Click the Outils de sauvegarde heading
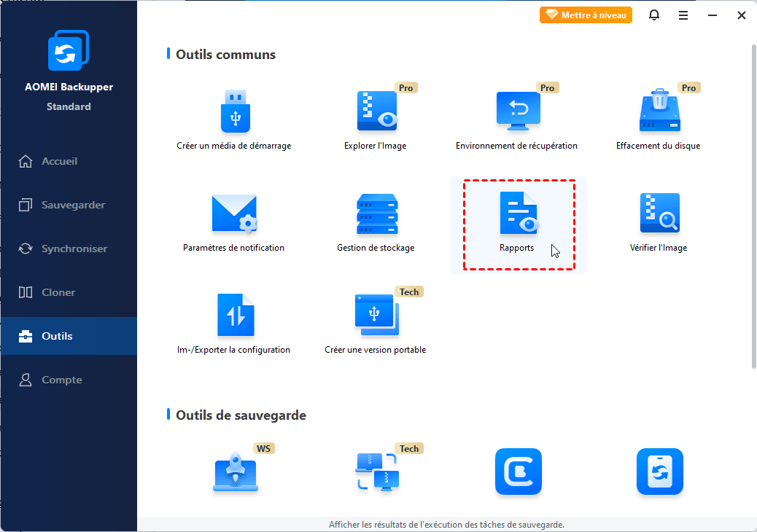 coord(241,415)
